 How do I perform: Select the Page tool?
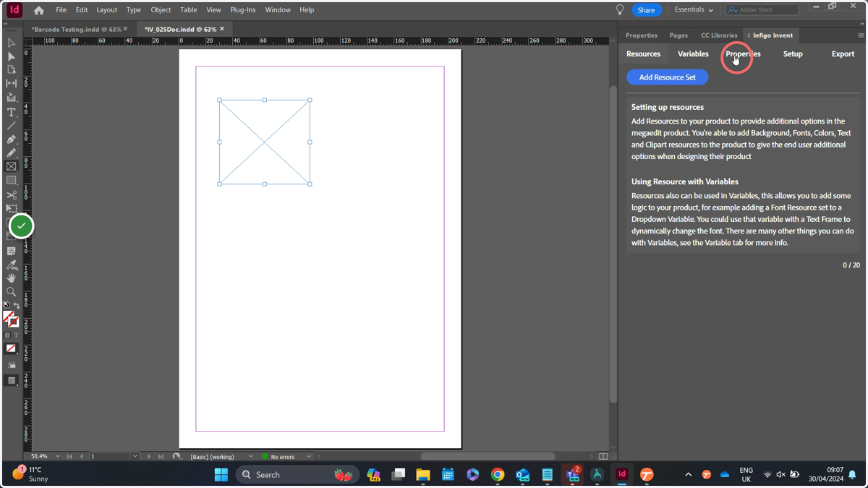coord(11,70)
